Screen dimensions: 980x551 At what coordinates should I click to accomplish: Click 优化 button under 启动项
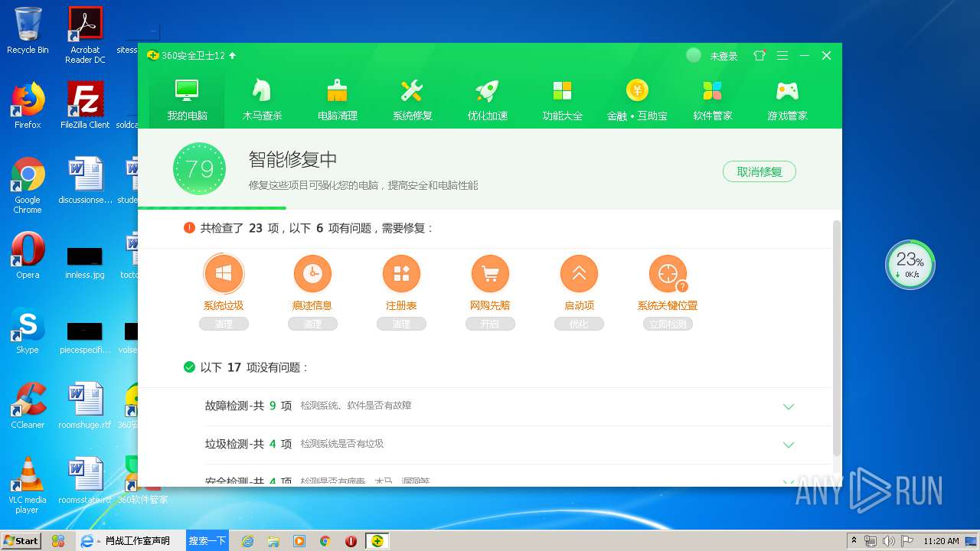(579, 324)
